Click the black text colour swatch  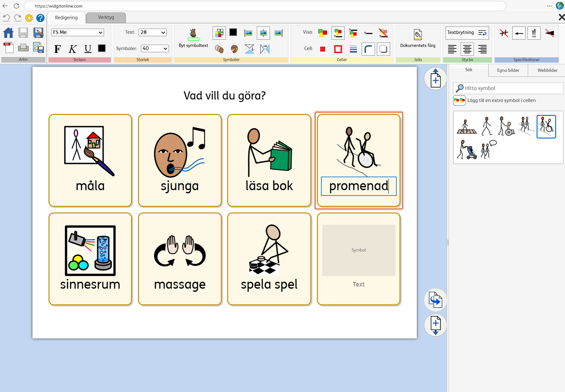[x=102, y=48]
